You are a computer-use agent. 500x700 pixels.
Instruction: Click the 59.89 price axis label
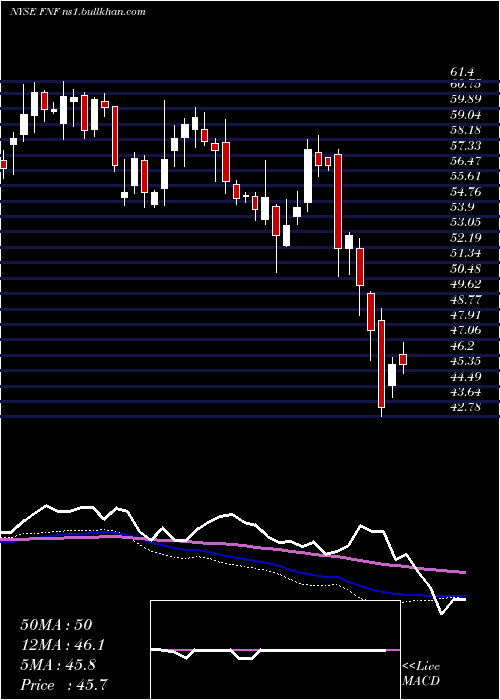(x=466, y=99)
